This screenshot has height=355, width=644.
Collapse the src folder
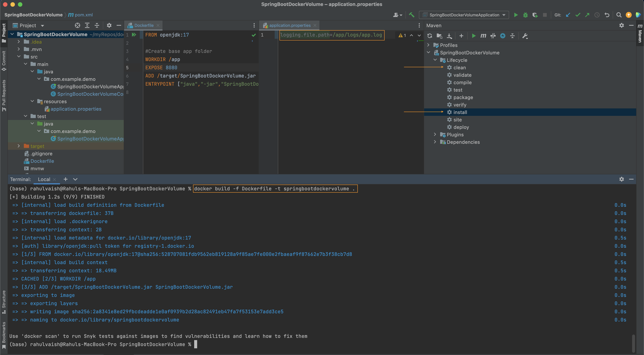tap(19, 57)
